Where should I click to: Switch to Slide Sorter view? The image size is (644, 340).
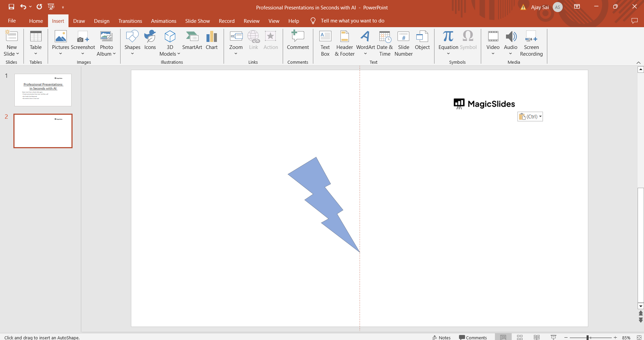520,337
